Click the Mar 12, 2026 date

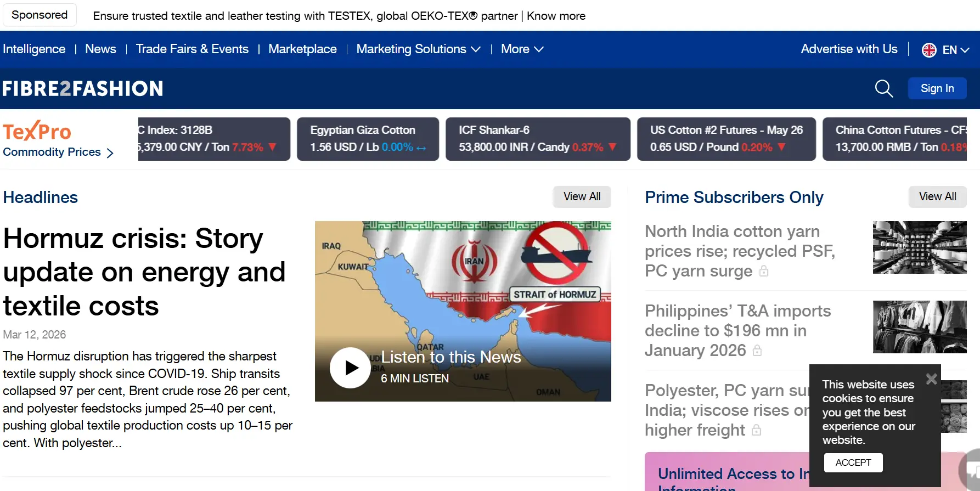coord(34,335)
